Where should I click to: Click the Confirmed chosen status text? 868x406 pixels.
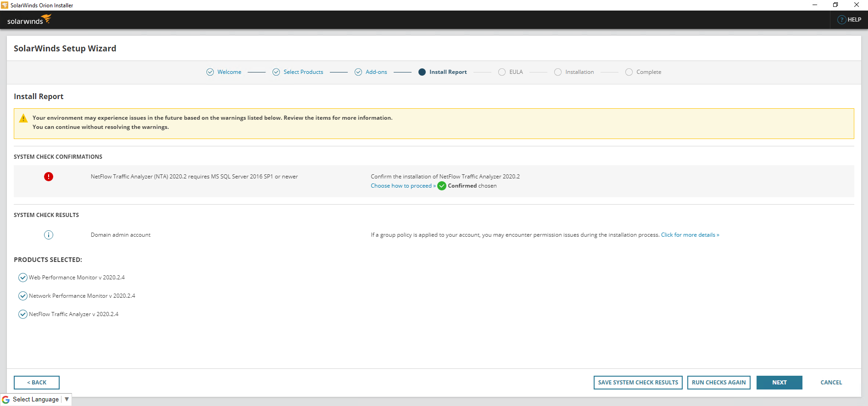click(472, 186)
